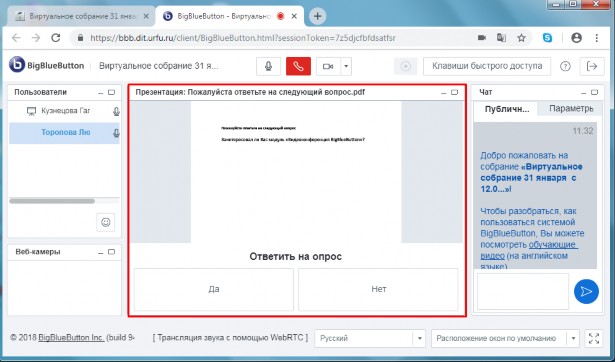Leave audio with the red phone button

pyautogui.click(x=298, y=66)
